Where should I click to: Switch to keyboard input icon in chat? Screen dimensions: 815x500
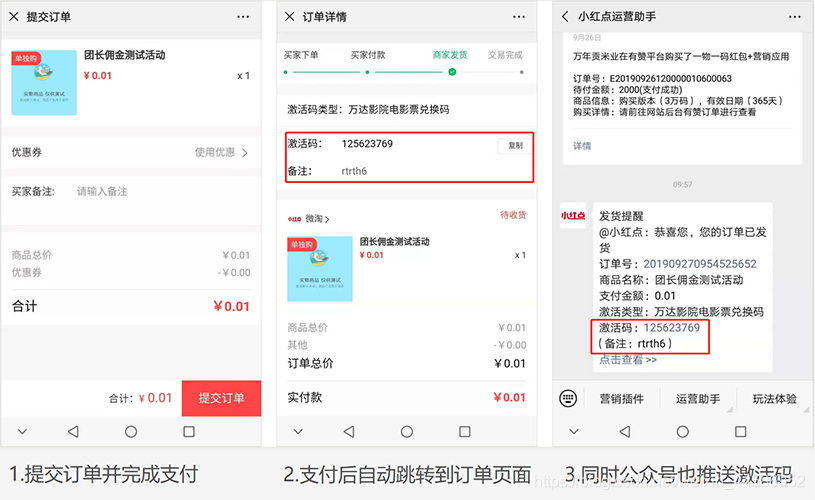[568, 399]
